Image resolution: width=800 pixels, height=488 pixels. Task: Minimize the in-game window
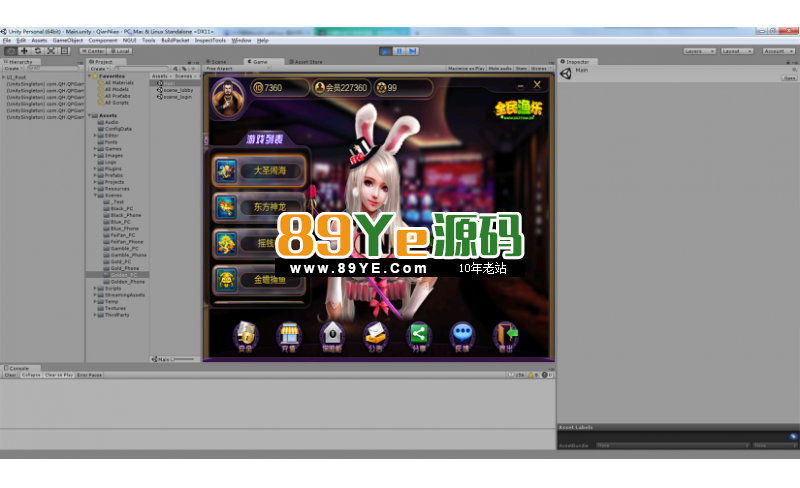tap(520, 86)
